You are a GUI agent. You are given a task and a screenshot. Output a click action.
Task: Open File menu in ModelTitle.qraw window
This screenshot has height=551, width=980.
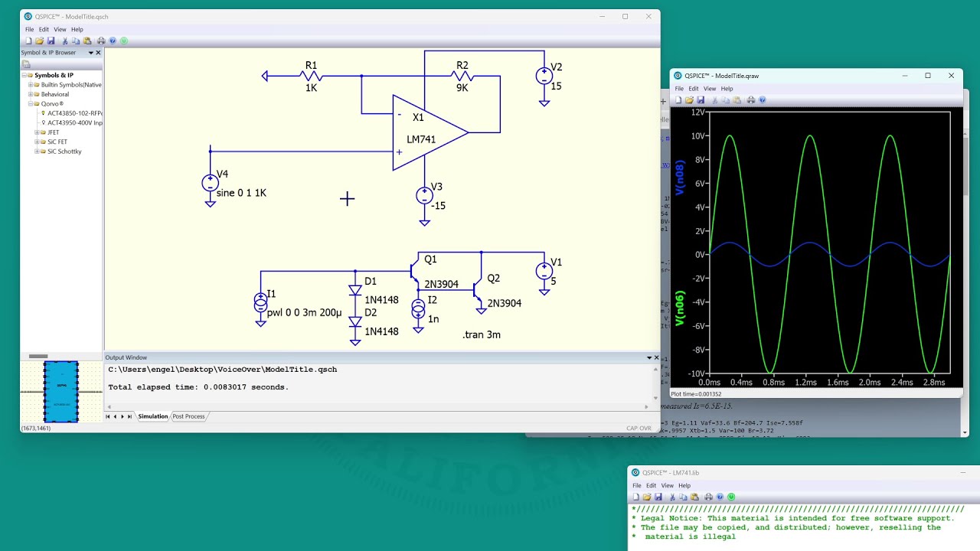coord(679,89)
